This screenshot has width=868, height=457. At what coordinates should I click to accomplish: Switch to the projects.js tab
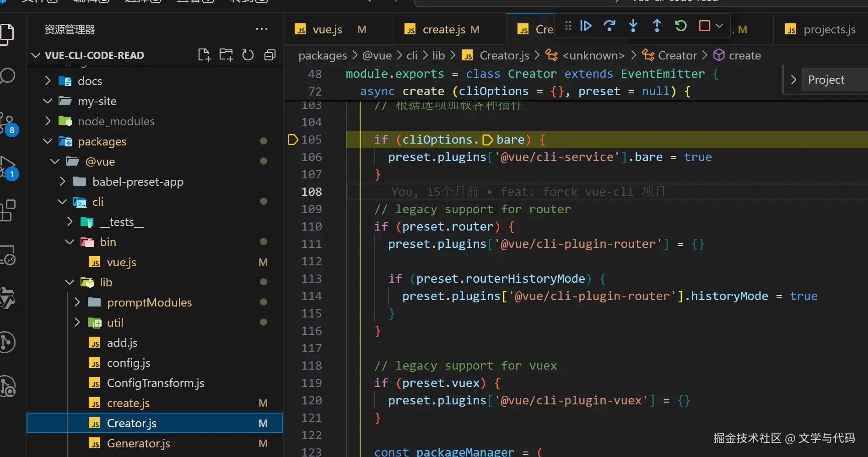click(x=829, y=30)
